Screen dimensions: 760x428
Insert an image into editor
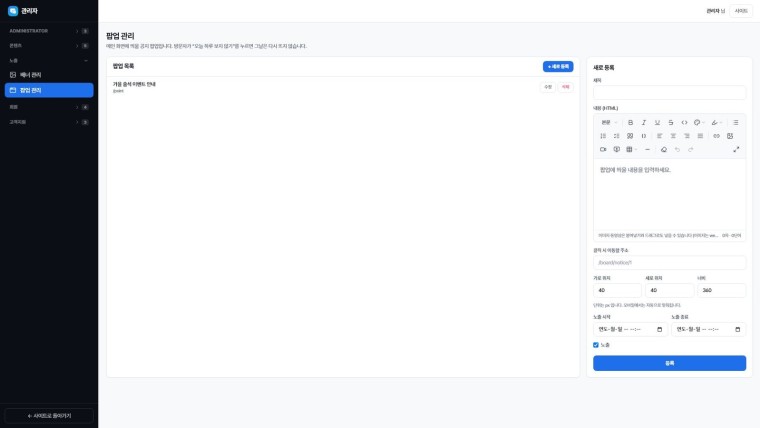pos(730,136)
